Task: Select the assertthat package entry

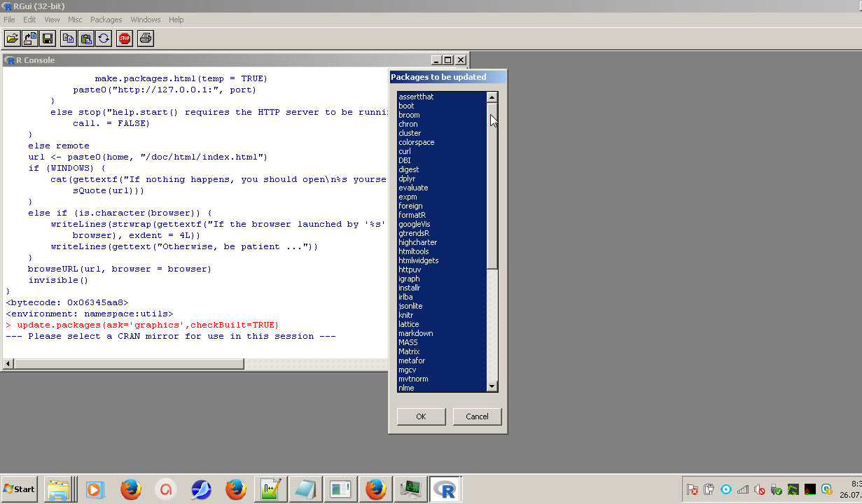Action: pos(416,97)
